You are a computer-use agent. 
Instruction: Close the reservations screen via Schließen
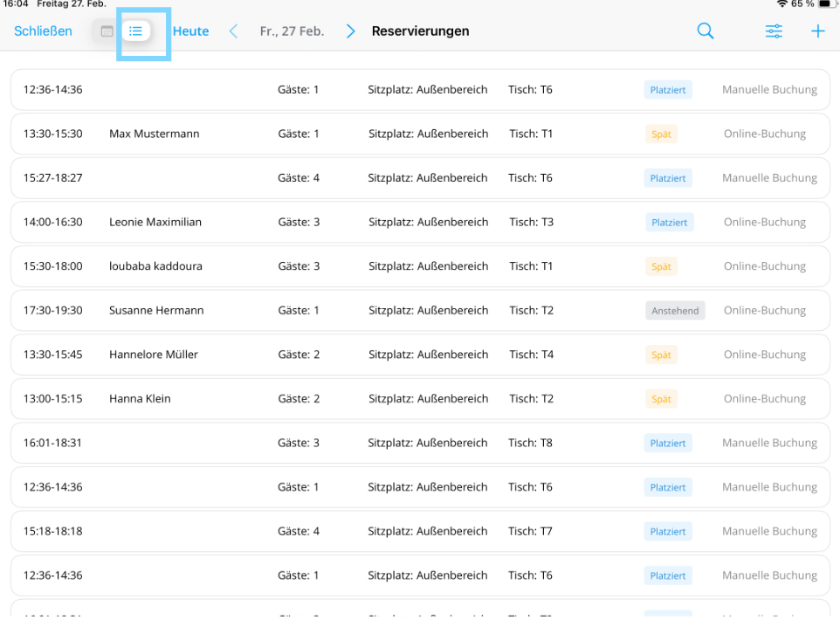click(x=43, y=31)
